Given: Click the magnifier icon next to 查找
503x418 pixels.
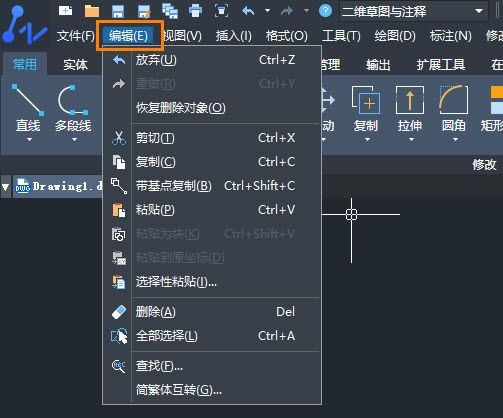Looking at the screenshot, I should (x=119, y=366).
